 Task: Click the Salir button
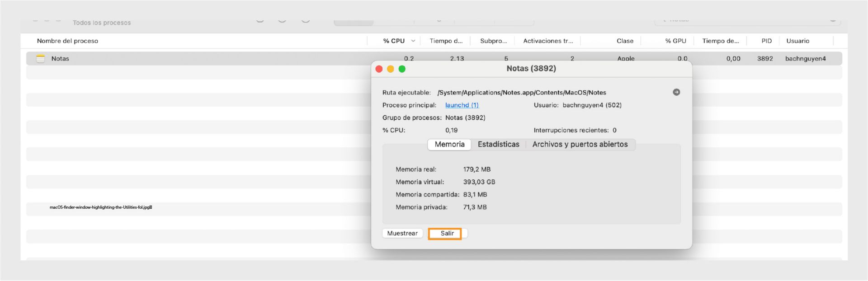447,234
